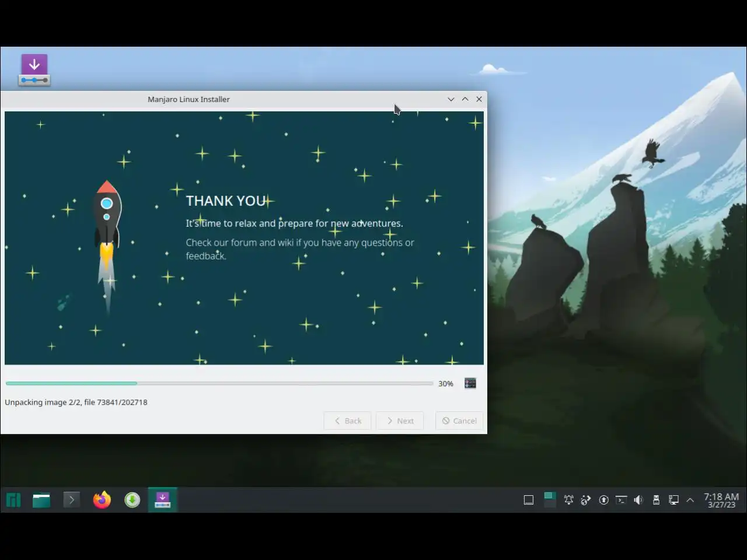Click the show desktop square tray icon
This screenshot has height=560, width=747.
(529, 500)
